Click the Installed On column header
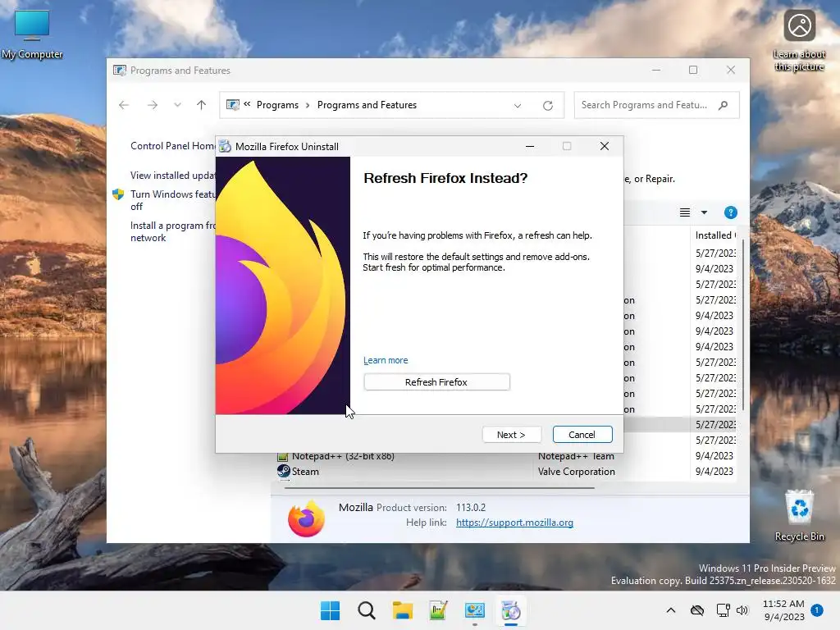 coord(715,235)
